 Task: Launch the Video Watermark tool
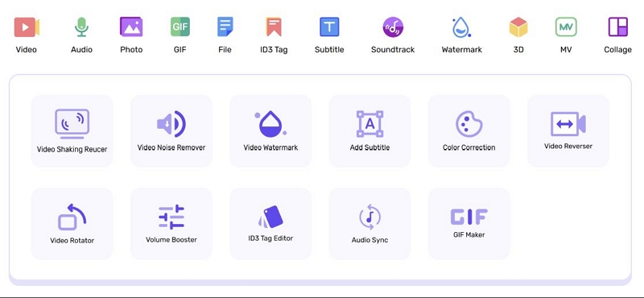point(270,131)
